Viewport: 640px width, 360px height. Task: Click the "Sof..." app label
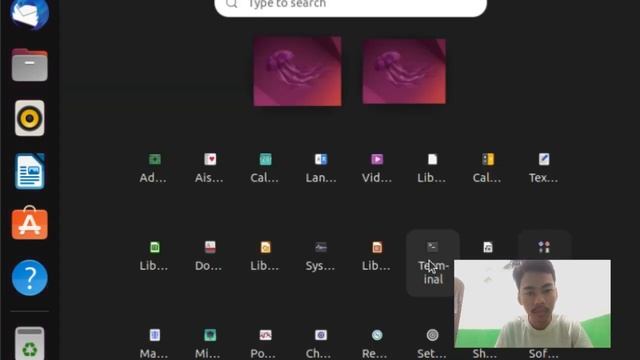coord(543,353)
